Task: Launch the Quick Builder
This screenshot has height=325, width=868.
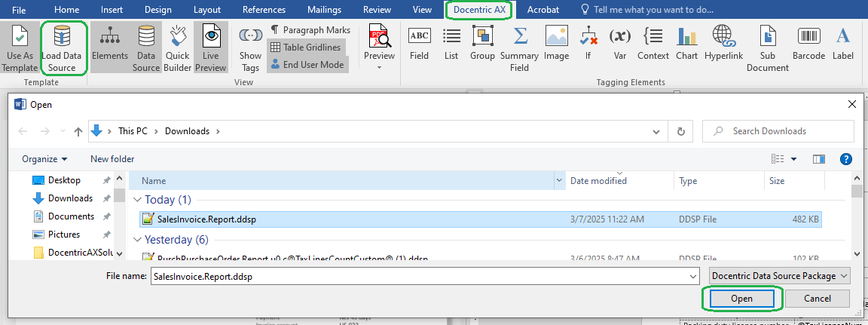Action: 178,48
